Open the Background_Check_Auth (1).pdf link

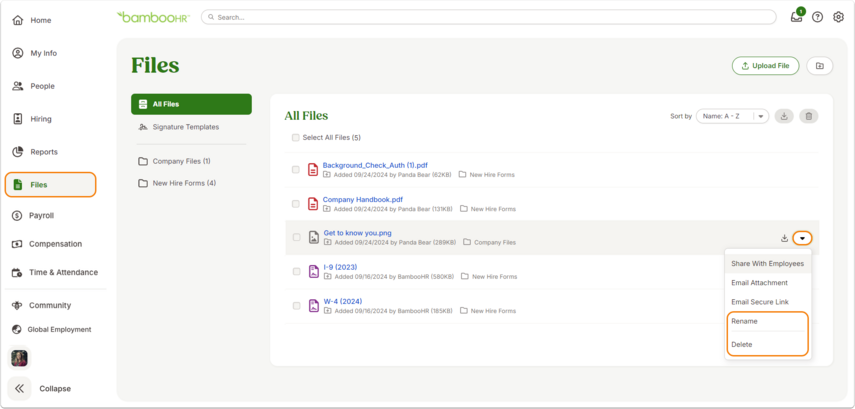(375, 165)
